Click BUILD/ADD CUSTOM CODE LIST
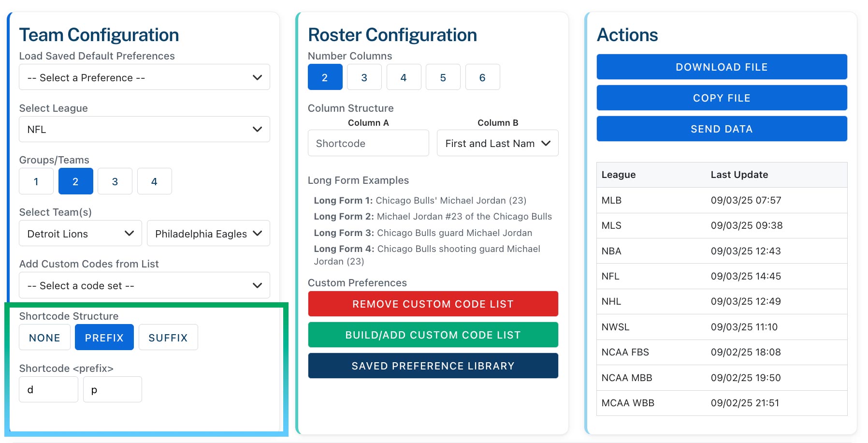 point(433,334)
